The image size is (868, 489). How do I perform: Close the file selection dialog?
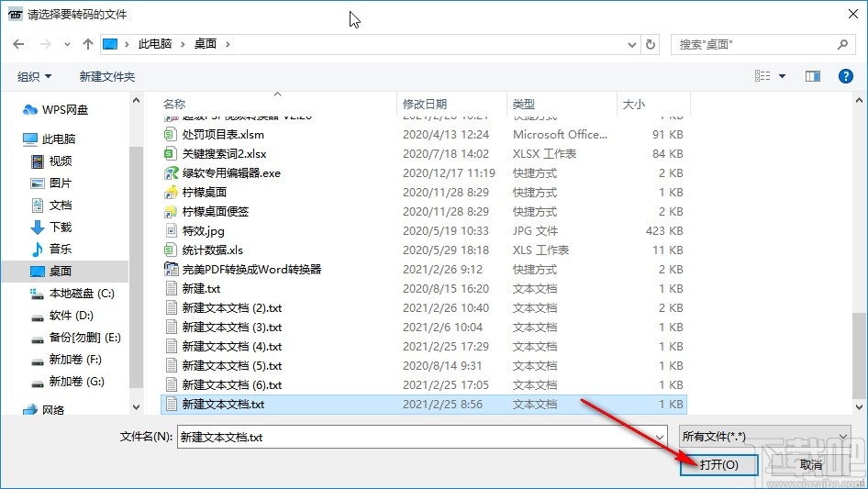853,14
